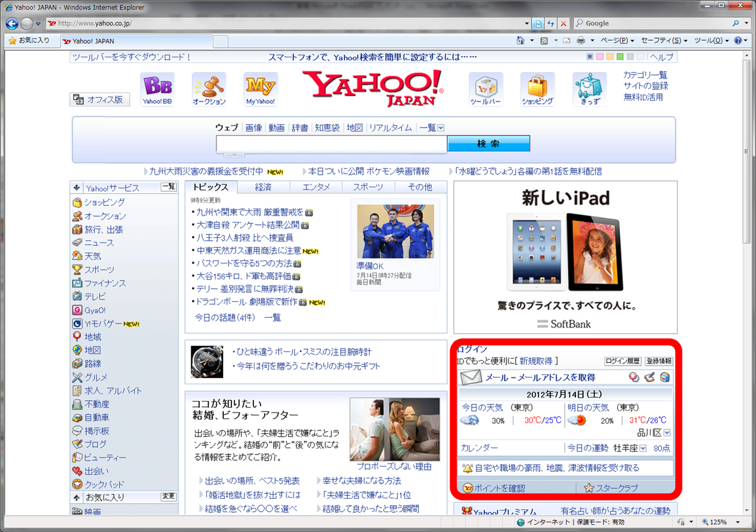The image size is (756, 532).
Task: Open the ツール(O) dropdown menu
Action: point(711,41)
